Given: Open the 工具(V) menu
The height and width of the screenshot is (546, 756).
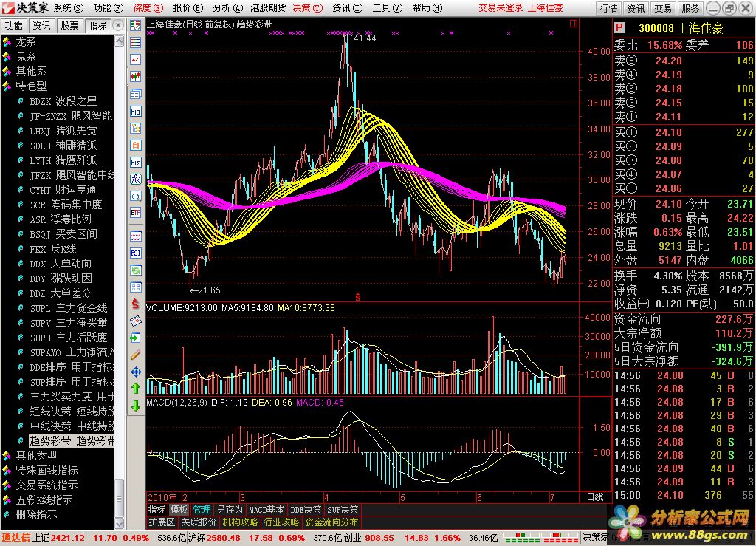Looking at the screenshot, I should (x=387, y=7).
